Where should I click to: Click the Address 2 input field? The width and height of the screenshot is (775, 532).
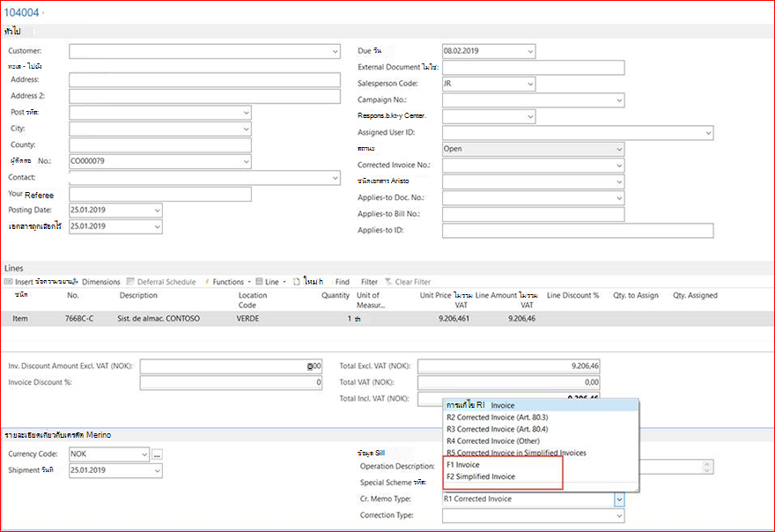point(204,96)
